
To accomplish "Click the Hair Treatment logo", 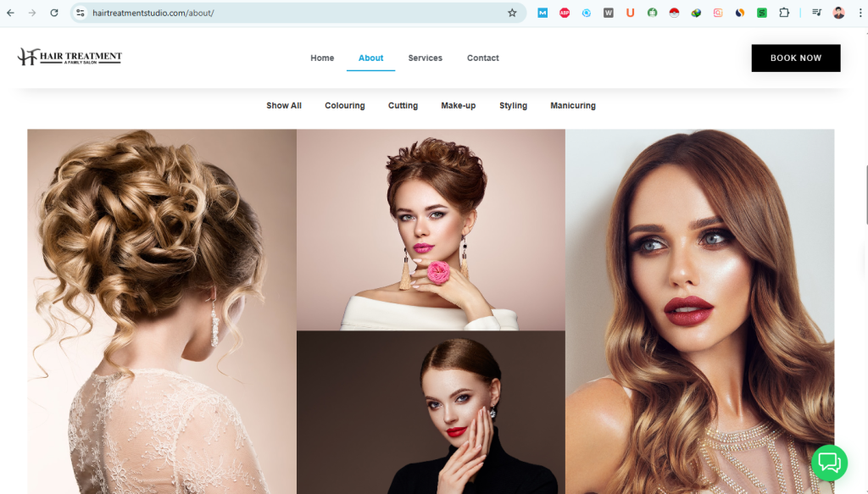I will (x=70, y=58).
